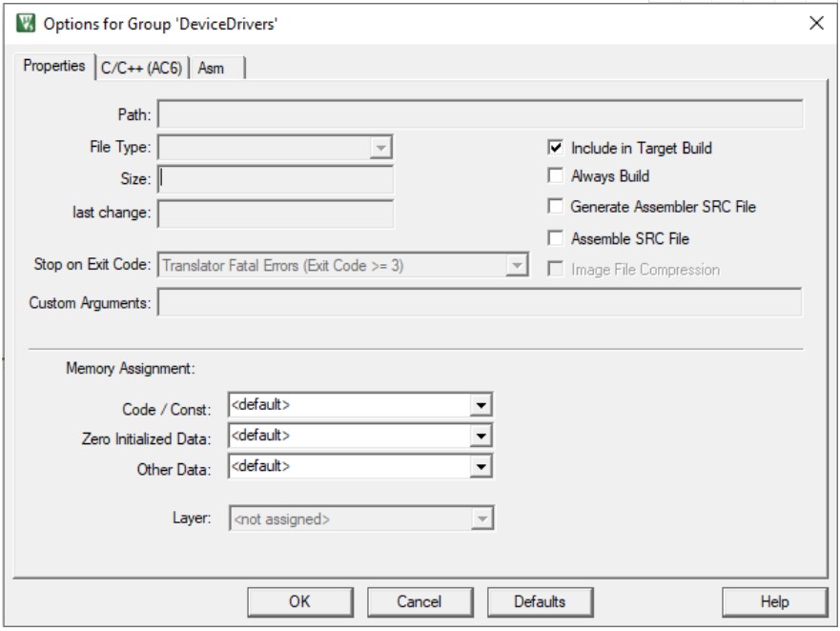
Task: Uncheck Include in Target Build
Action: (x=556, y=148)
